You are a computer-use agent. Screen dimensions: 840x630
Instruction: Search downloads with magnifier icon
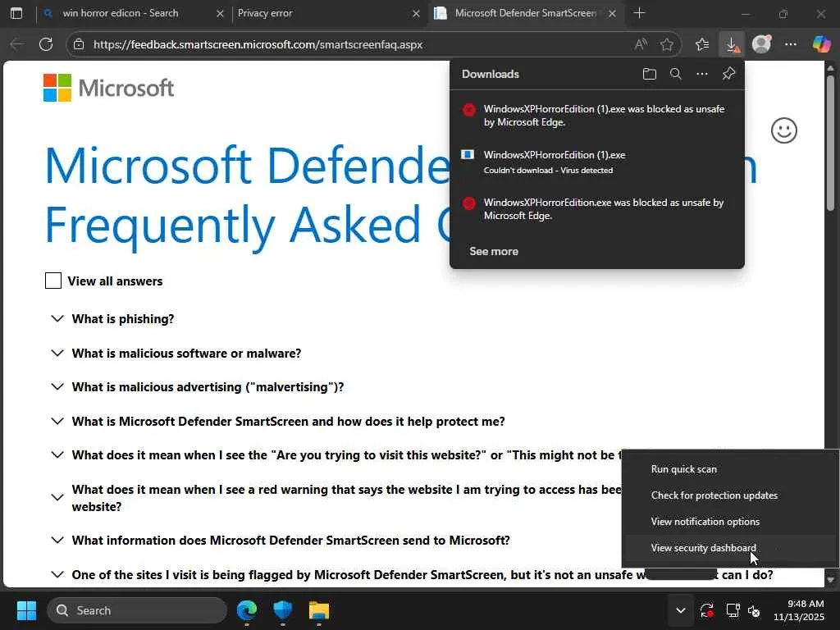point(676,74)
